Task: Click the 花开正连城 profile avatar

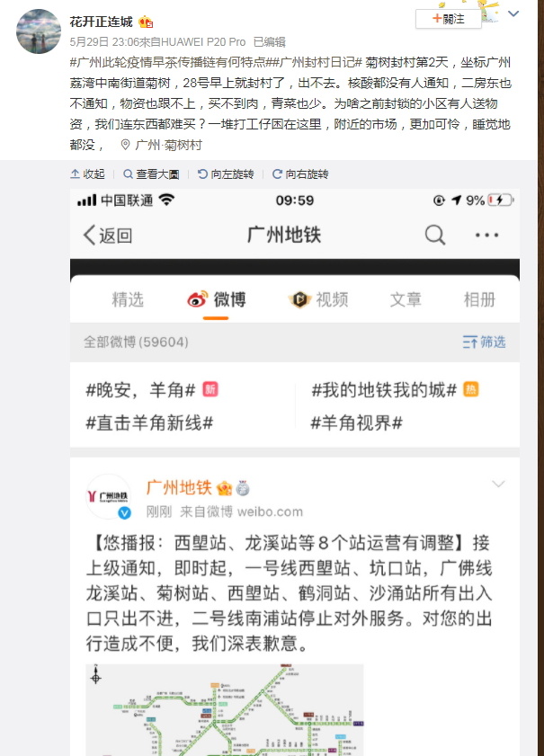Action: click(39, 31)
